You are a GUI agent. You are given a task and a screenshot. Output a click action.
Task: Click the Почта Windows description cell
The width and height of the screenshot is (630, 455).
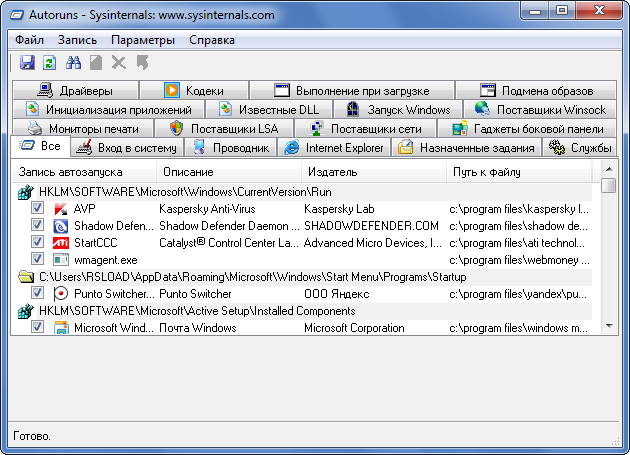coord(198,328)
